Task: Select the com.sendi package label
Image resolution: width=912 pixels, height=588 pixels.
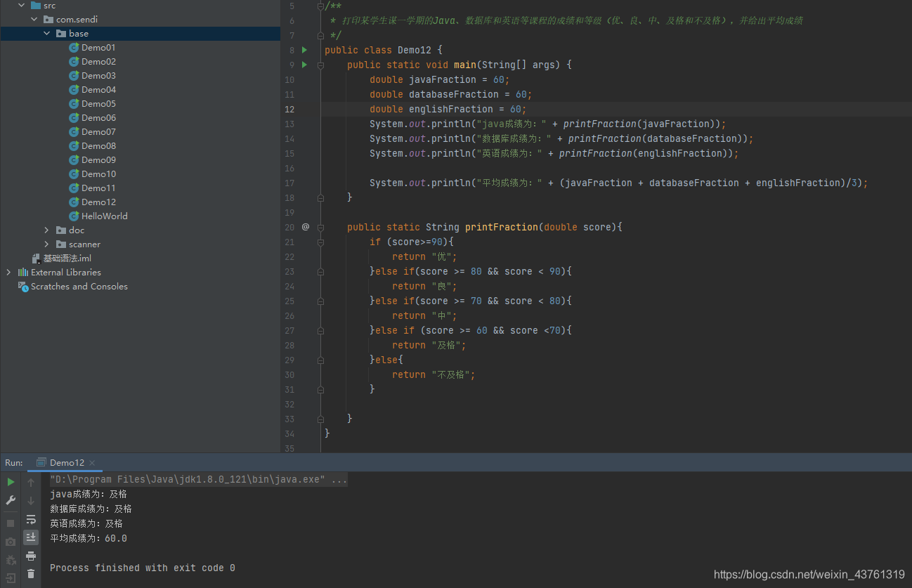Action: [x=77, y=20]
